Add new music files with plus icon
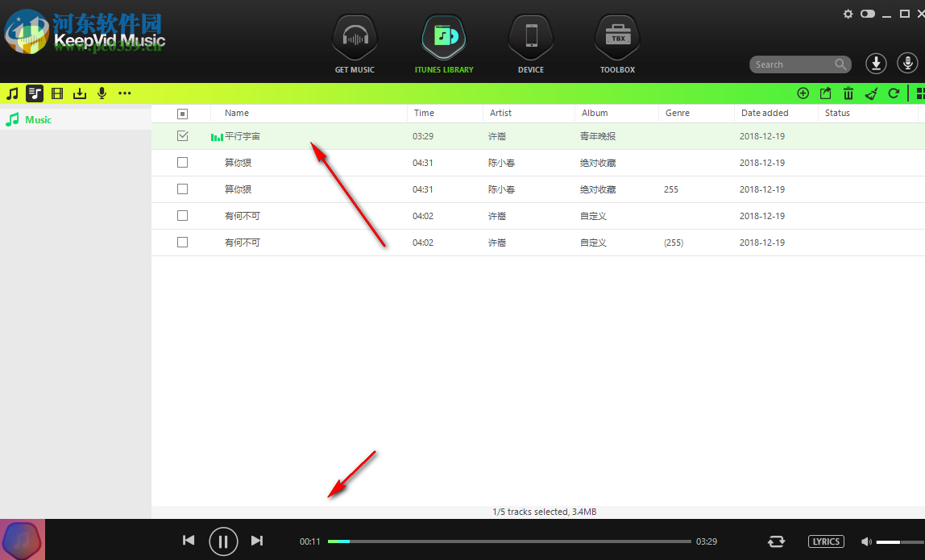925x560 pixels. (x=803, y=93)
